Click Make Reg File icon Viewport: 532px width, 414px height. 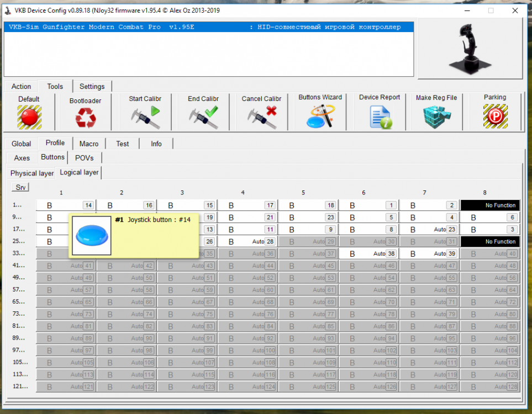coord(436,116)
